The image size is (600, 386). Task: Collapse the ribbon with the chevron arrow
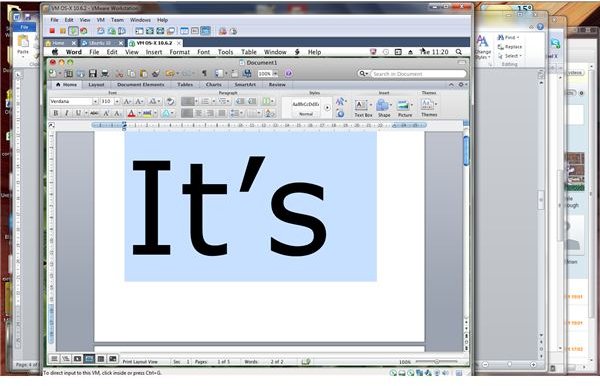[451, 85]
